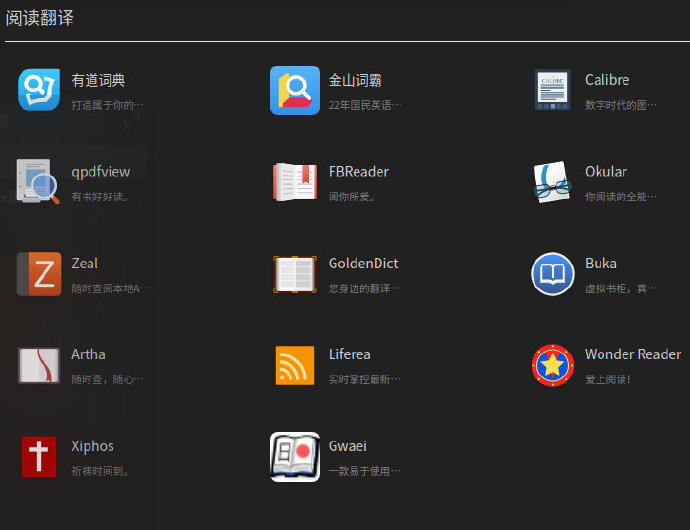Click the 你阅读的全能 description under Okular
The height and width of the screenshot is (530, 690).
point(620,197)
